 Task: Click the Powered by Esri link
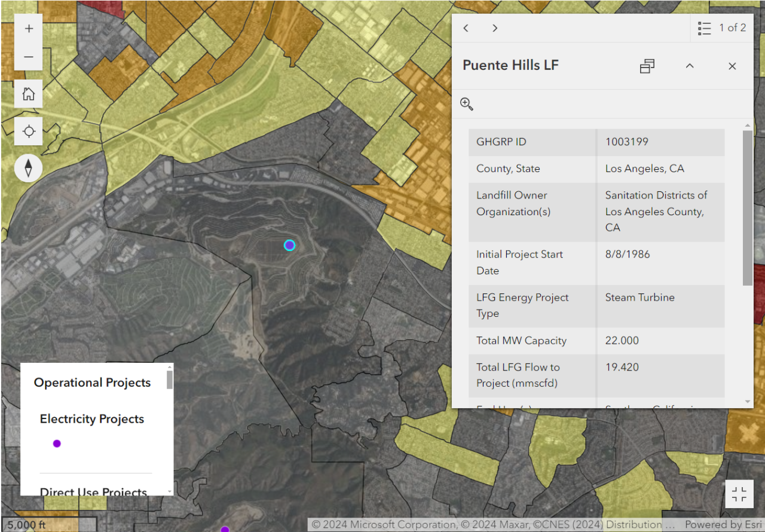(725, 524)
